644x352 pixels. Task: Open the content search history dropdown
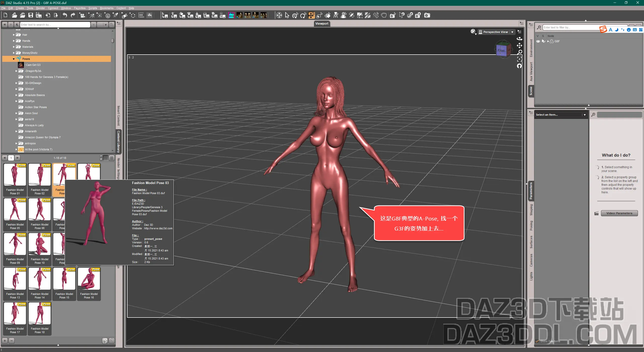(x=93, y=25)
